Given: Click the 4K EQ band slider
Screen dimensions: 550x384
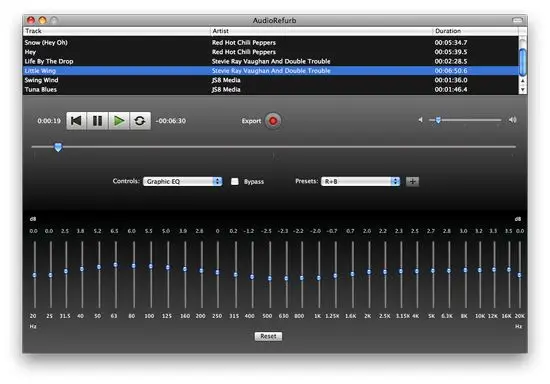Looking at the screenshot, I should click(417, 275).
